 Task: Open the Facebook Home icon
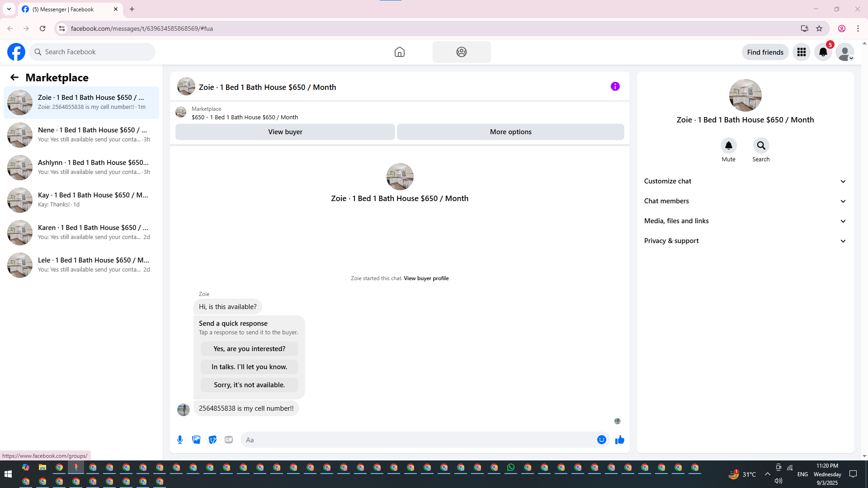[x=400, y=52]
